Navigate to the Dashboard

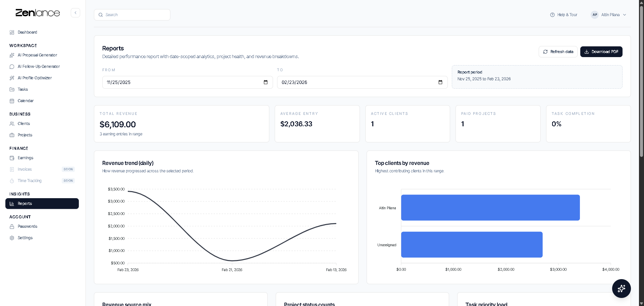[27, 32]
